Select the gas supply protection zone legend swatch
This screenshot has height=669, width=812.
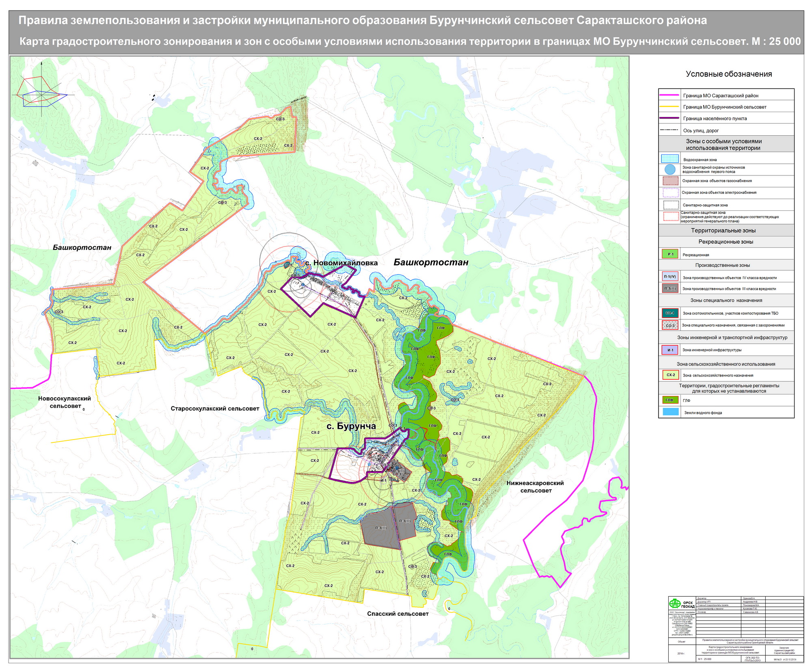670,181
